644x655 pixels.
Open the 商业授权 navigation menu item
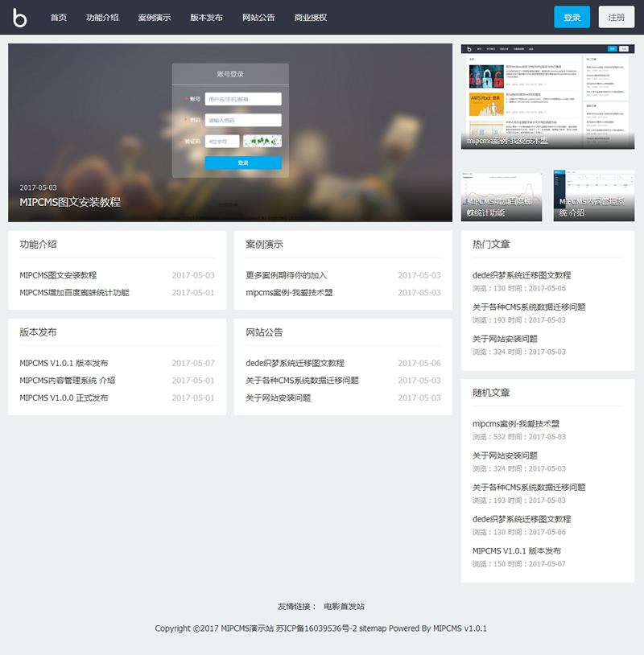click(311, 18)
